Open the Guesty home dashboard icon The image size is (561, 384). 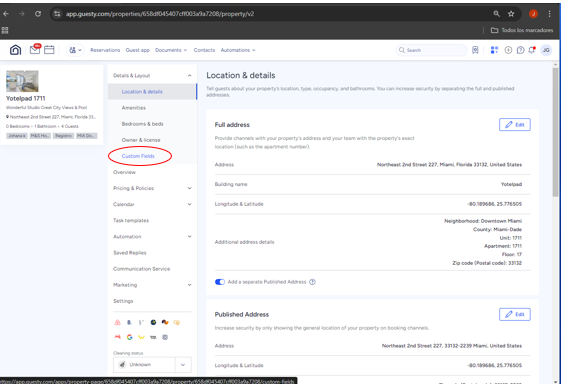pos(15,50)
